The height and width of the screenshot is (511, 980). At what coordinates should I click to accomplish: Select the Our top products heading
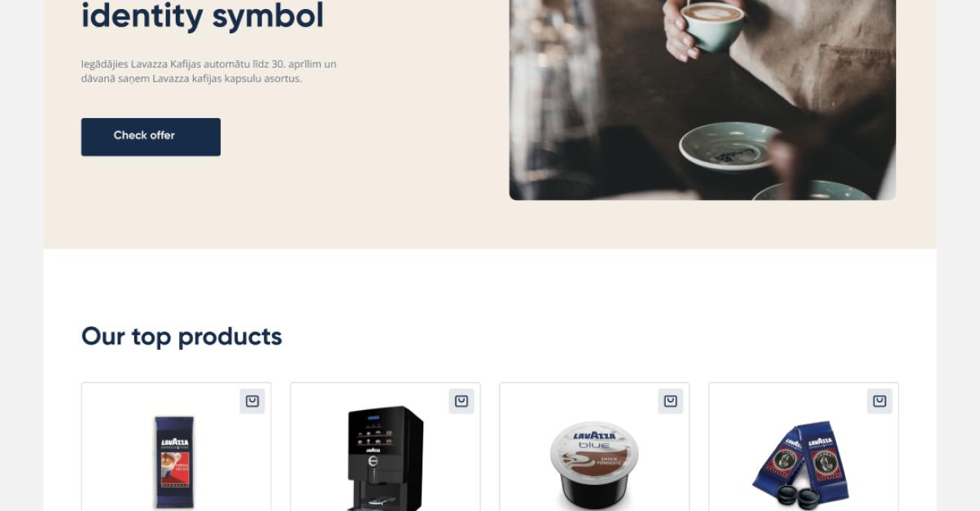[x=182, y=336]
